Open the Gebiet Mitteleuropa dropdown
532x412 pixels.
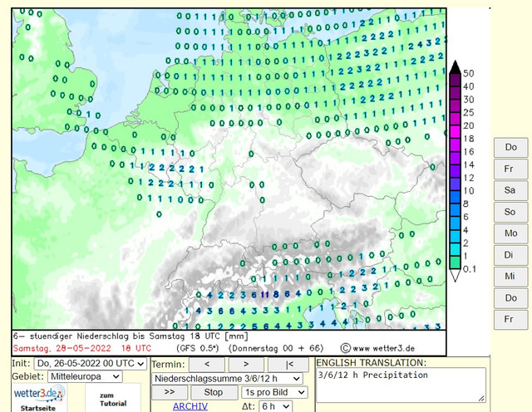(x=85, y=377)
